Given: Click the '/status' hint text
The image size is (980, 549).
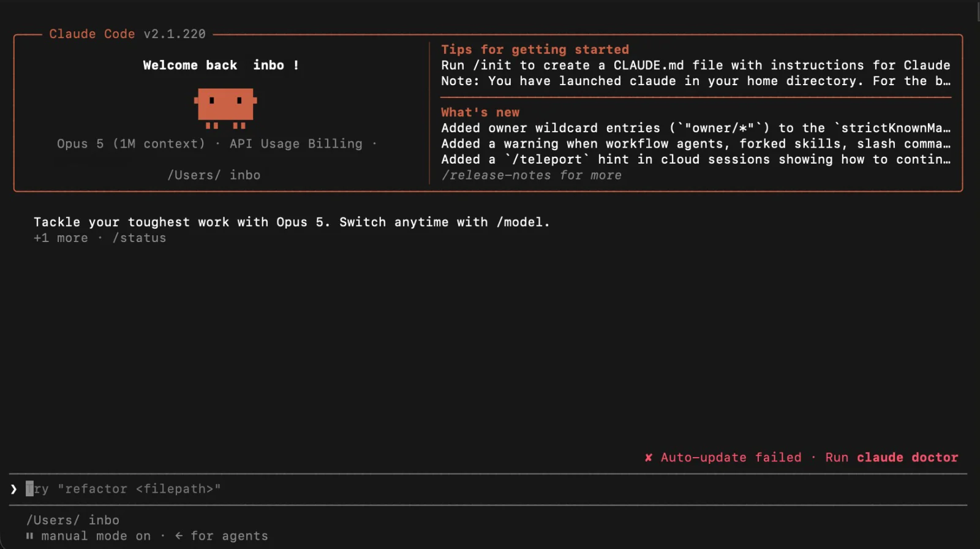Looking at the screenshot, I should (139, 238).
